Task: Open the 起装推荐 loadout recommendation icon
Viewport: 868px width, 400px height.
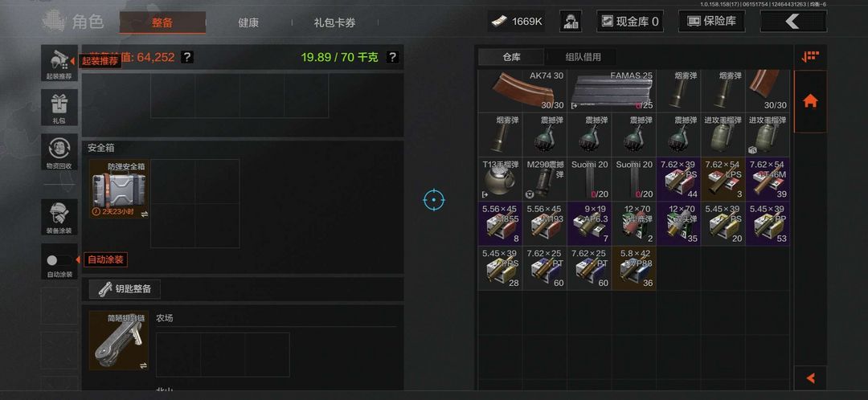Action: point(59,63)
